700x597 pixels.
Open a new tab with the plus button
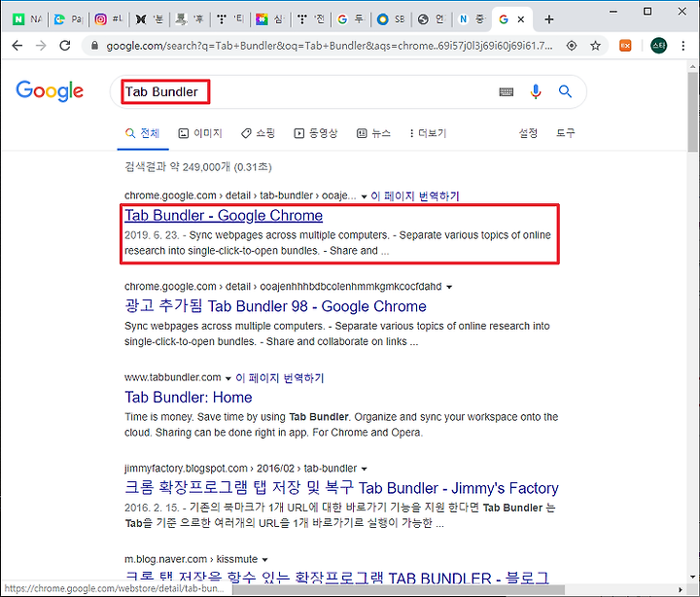click(549, 19)
